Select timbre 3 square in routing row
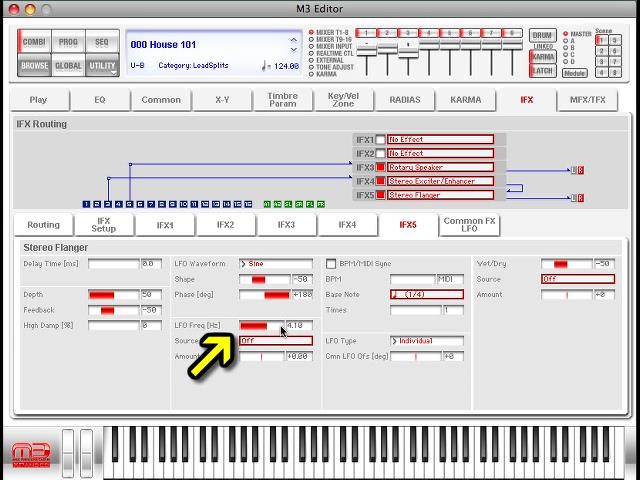The image size is (640, 480). click(108, 204)
